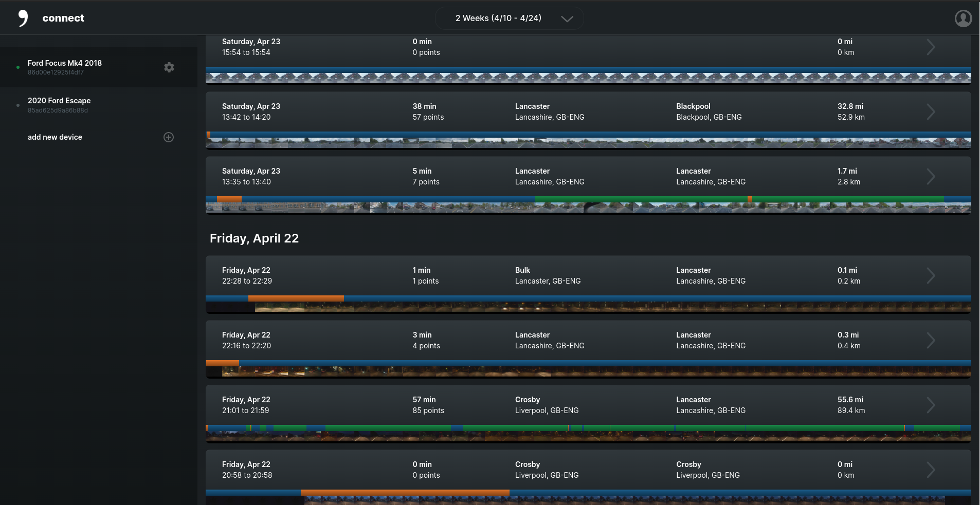Click '0.3 mi' distance value

[x=848, y=335]
